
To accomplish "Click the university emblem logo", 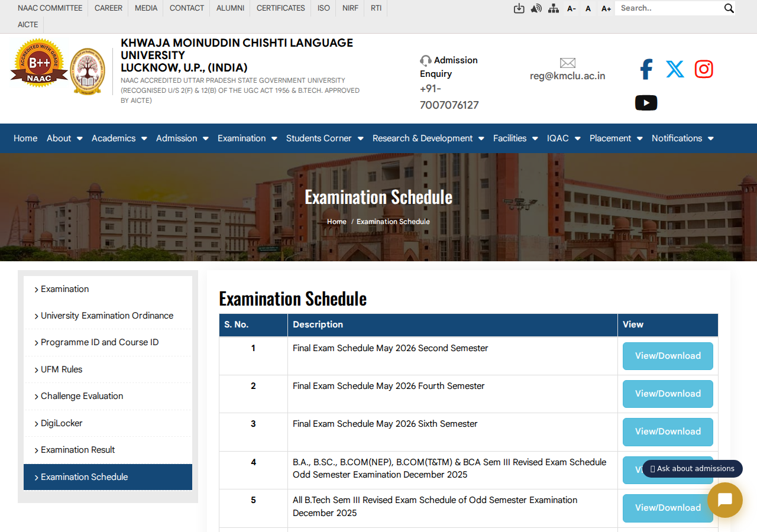I will pyautogui.click(x=88, y=72).
